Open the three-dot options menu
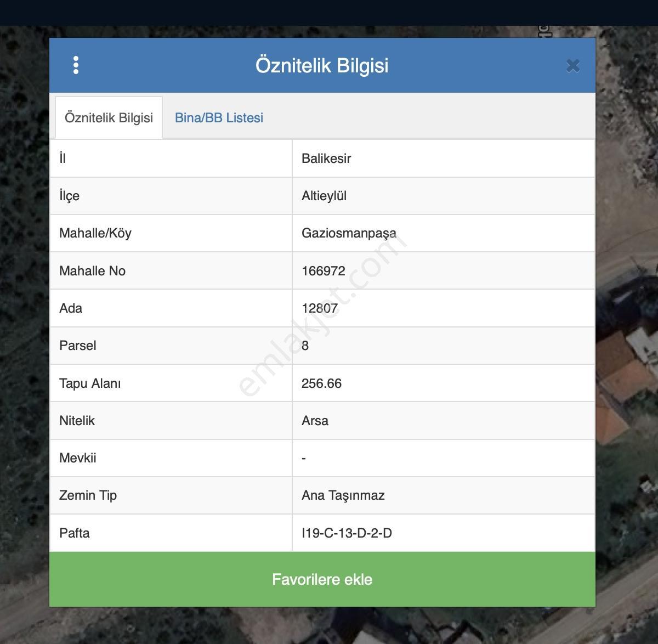Viewport: 658px width, 644px height. [76, 65]
